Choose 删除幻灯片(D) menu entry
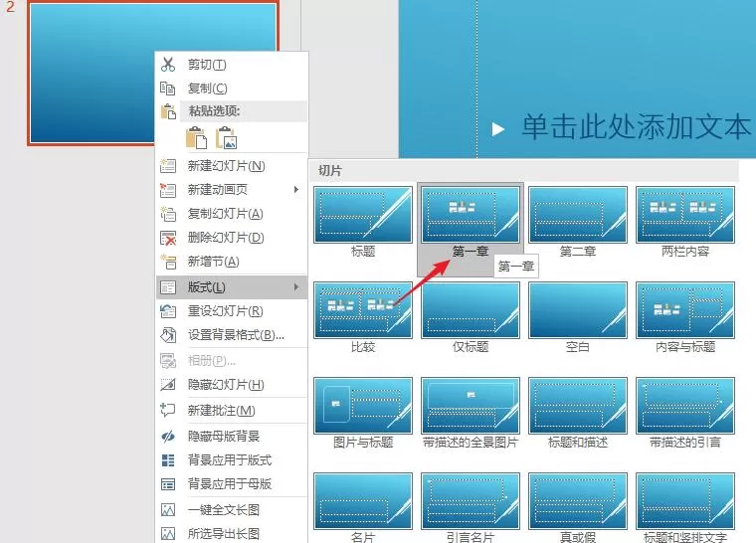The height and width of the screenshot is (543, 756). [232, 238]
